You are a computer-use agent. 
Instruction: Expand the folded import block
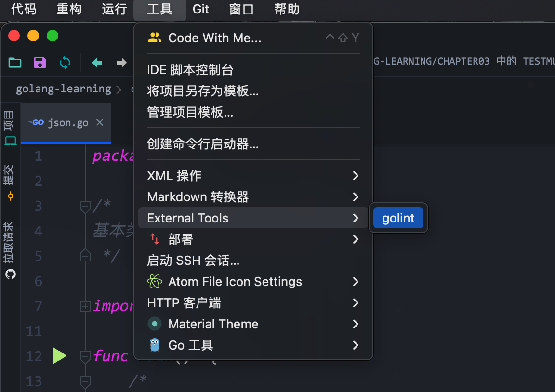point(85,306)
